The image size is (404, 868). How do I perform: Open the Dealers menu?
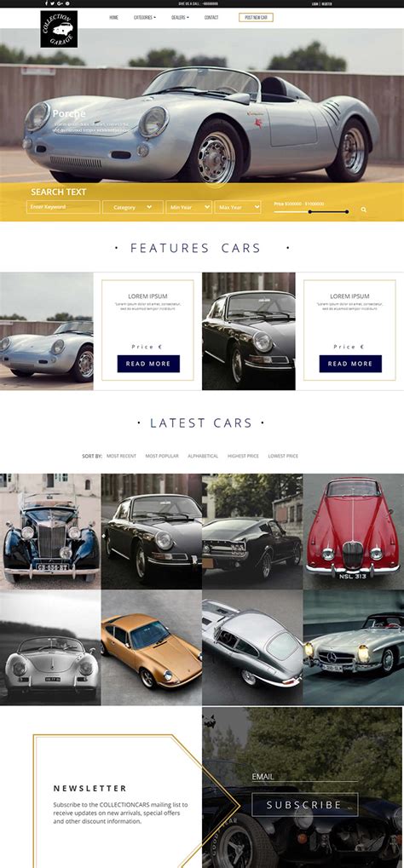180,18
